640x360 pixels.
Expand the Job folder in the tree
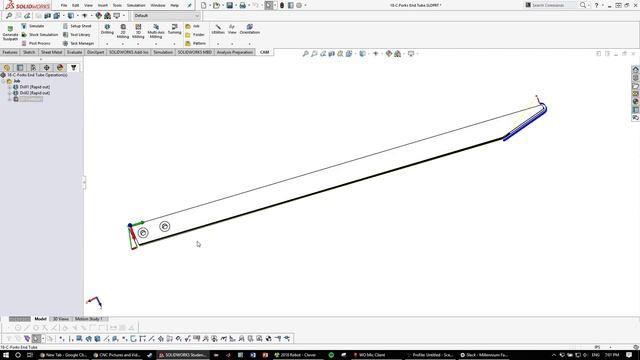coord(3,81)
